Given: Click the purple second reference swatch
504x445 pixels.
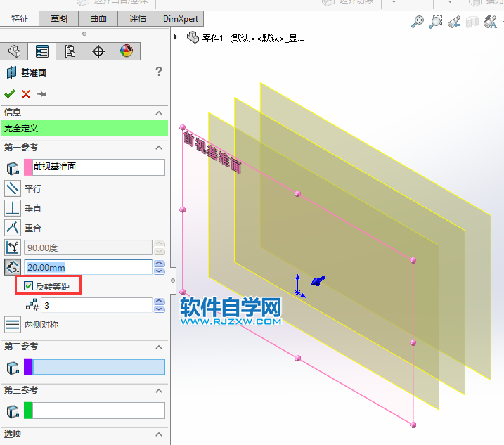Looking at the screenshot, I should pyautogui.click(x=28, y=367).
